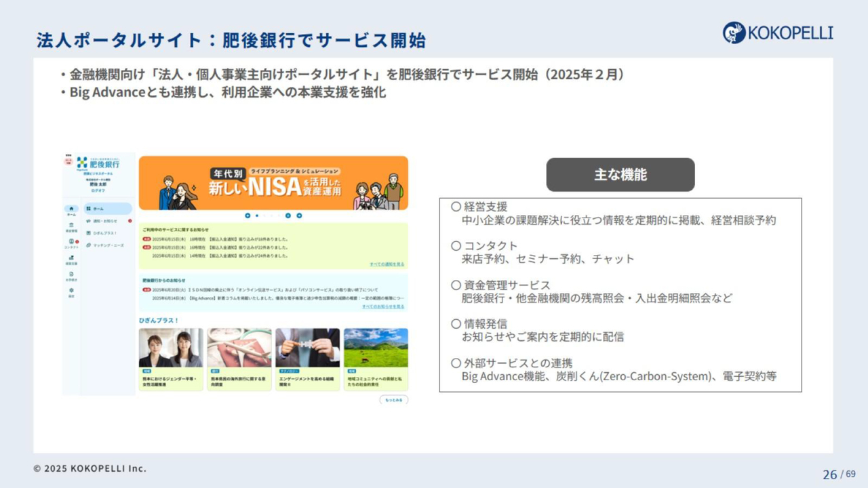Screen dimensions: 868x488
Task: Open notice about 16時 振込入金通知
Action: pos(215,247)
